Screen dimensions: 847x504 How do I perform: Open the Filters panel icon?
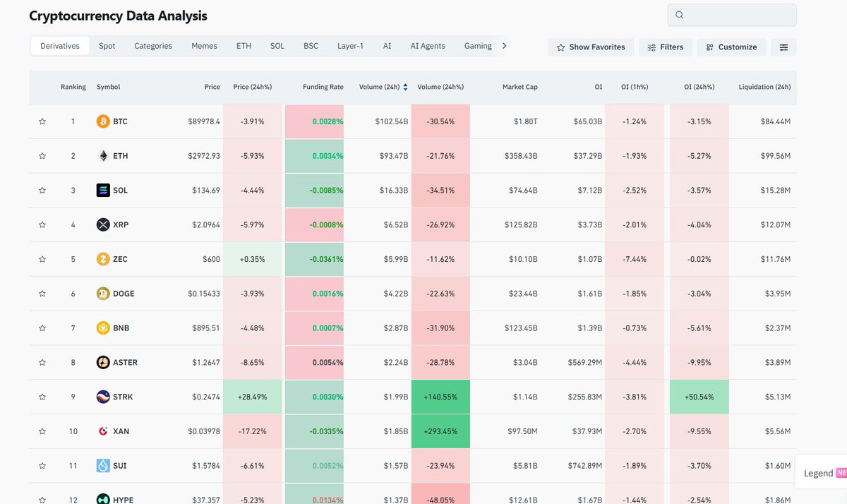click(664, 47)
